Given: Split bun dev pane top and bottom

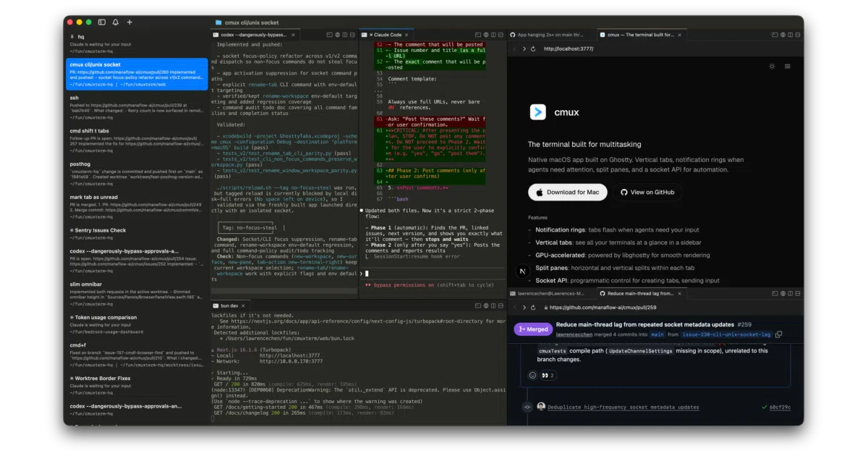Looking at the screenshot, I should coord(501,305).
